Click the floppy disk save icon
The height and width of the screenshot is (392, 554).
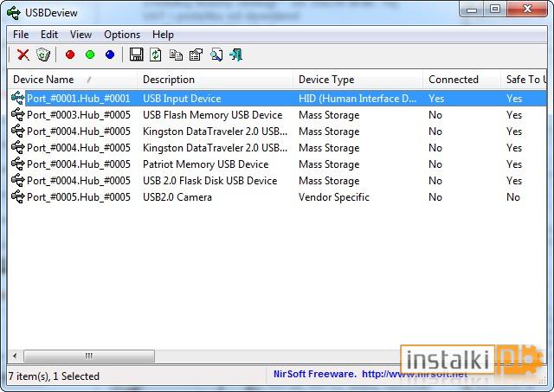pyautogui.click(x=137, y=55)
